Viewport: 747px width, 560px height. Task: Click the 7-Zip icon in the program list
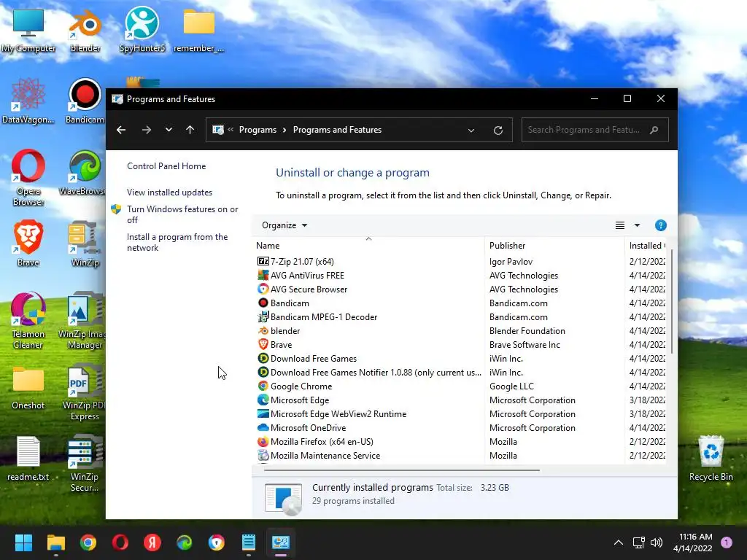click(263, 262)
